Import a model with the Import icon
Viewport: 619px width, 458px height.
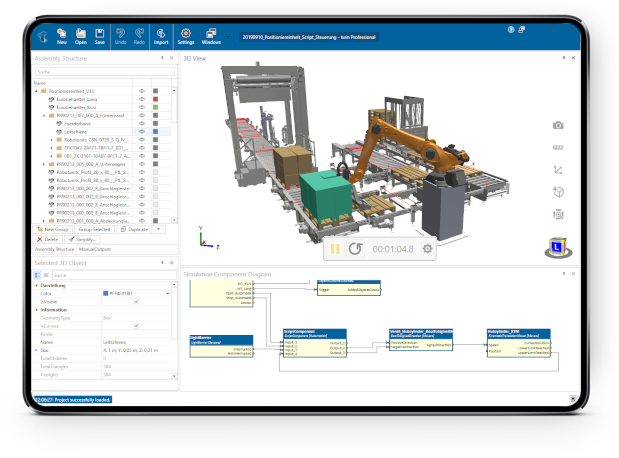coord(161,36)
